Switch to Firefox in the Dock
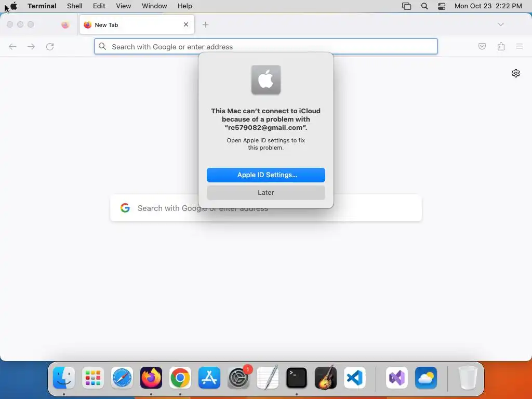 (151, 378)
